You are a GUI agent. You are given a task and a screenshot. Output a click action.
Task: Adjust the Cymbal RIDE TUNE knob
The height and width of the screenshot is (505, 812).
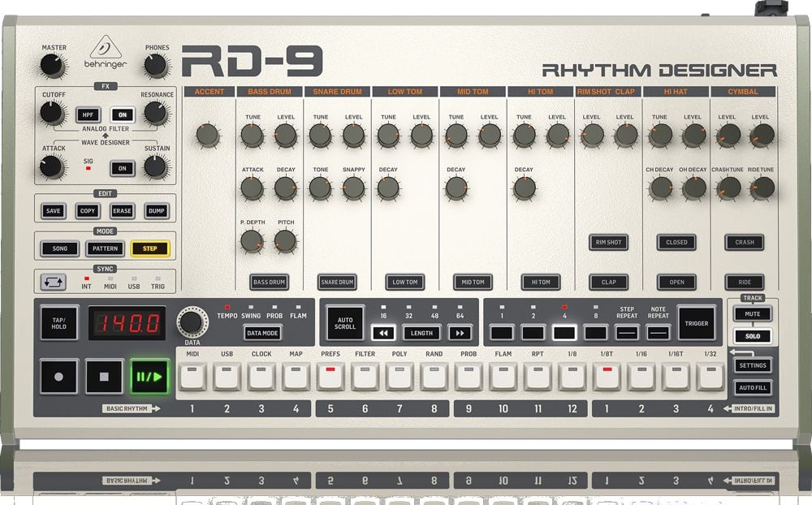(762, 188)
